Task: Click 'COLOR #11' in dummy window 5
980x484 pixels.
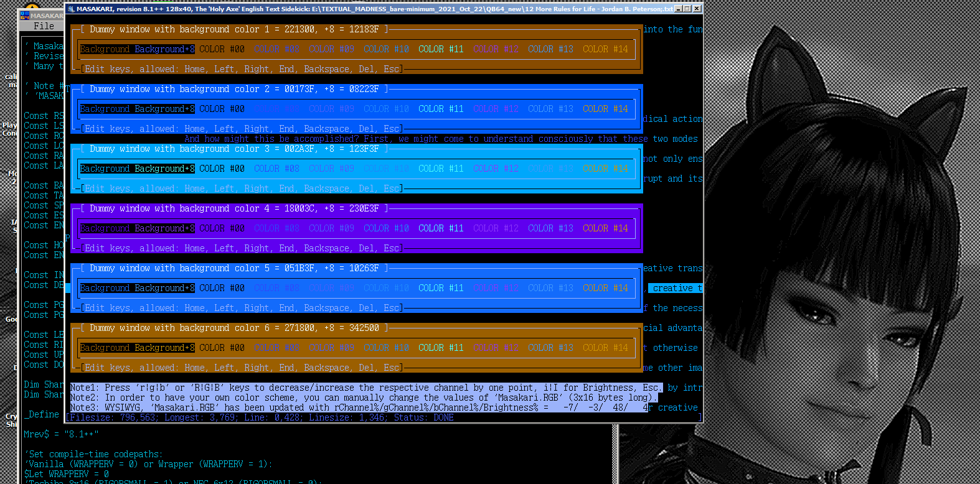Action: pos(441,288)
